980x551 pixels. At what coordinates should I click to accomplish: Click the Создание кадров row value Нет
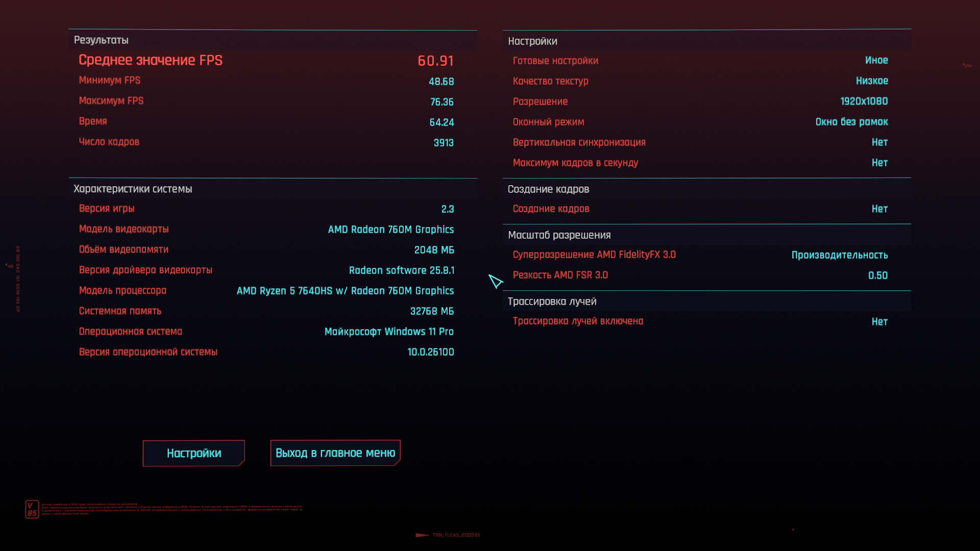(x=879, y=209)
